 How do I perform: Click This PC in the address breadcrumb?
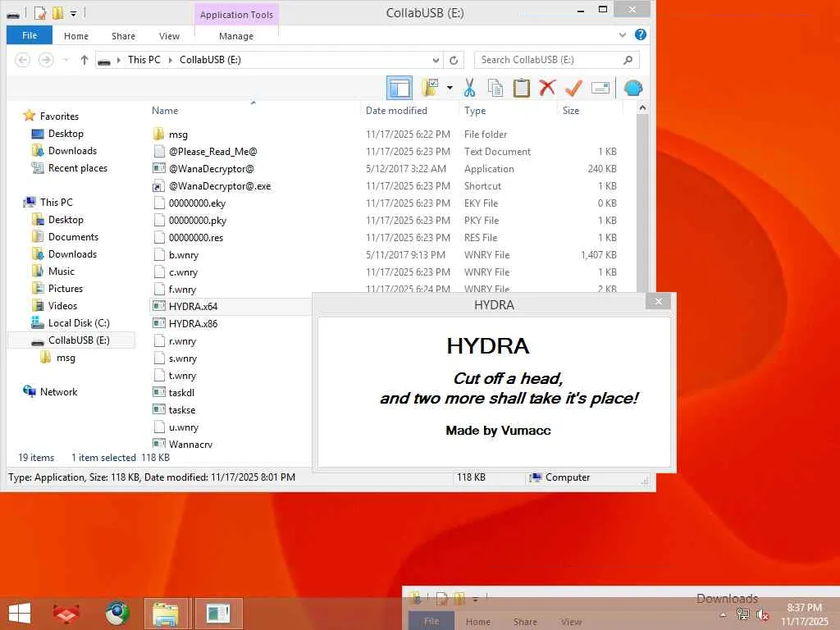pos(144,59)
